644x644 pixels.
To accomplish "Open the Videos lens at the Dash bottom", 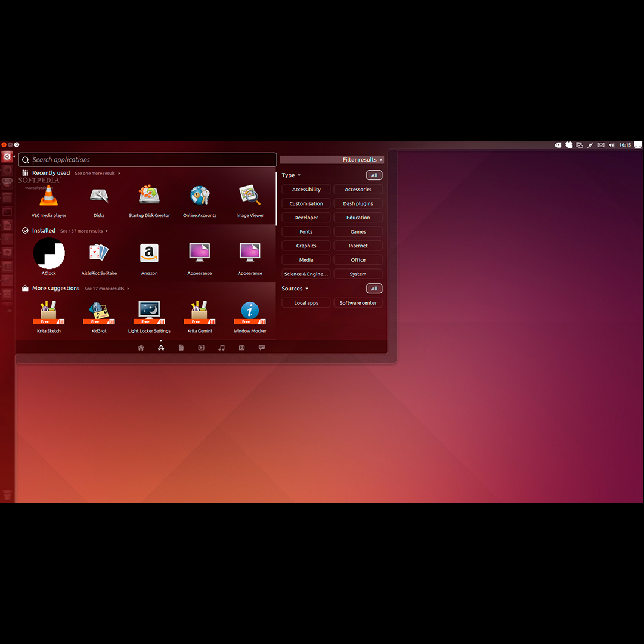I will 201,347.
